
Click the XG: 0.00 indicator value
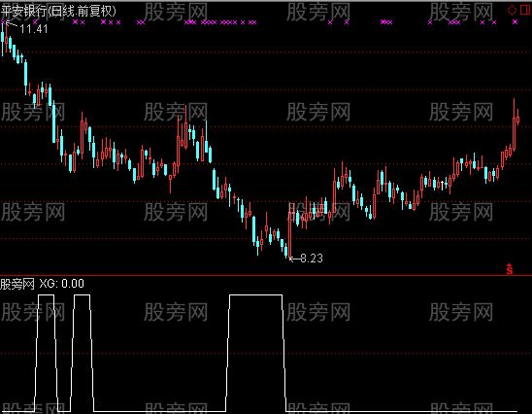[62, 284]
